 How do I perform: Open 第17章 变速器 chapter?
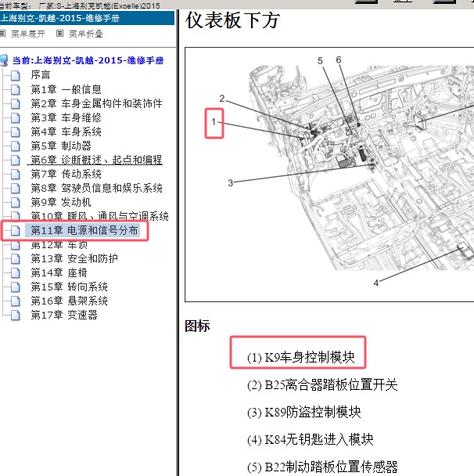click(x=64, y=315)
